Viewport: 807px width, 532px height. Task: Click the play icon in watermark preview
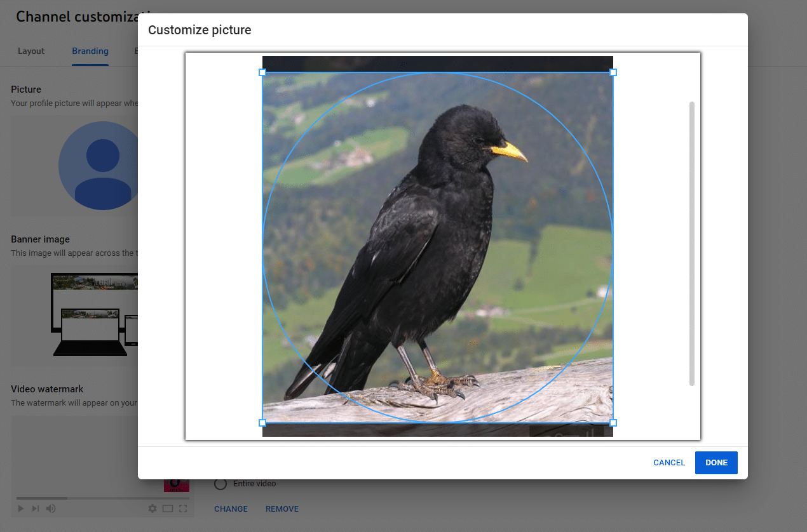pyautogui.click(x=21, y=509)
